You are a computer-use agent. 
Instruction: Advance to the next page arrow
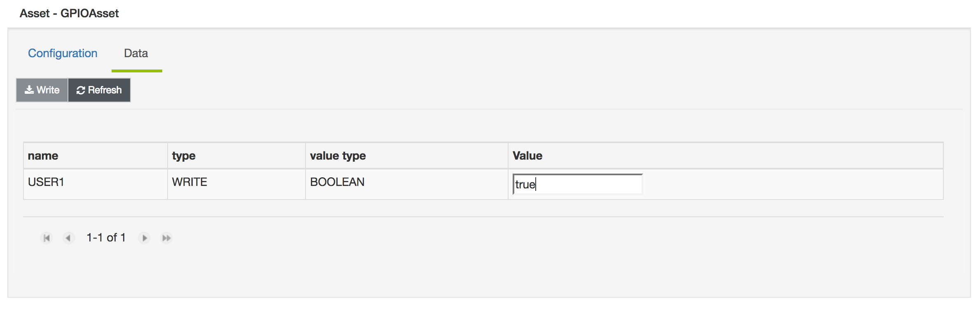click(144, 238)
